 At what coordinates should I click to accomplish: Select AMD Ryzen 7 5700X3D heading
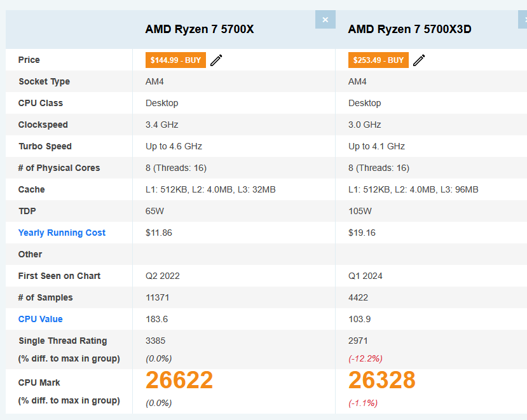pos(409,29)
